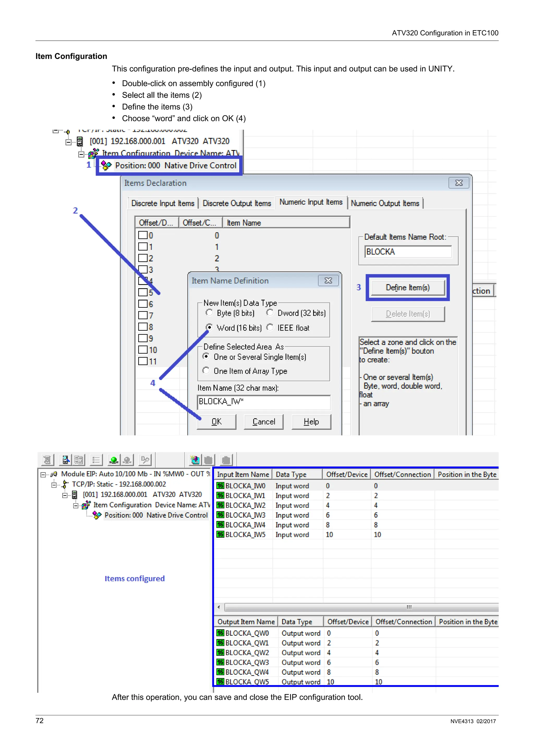The width and height of the screenshot is (534, 756).
Task: Choose One Item of Array Type
Action: click(206, 370)
